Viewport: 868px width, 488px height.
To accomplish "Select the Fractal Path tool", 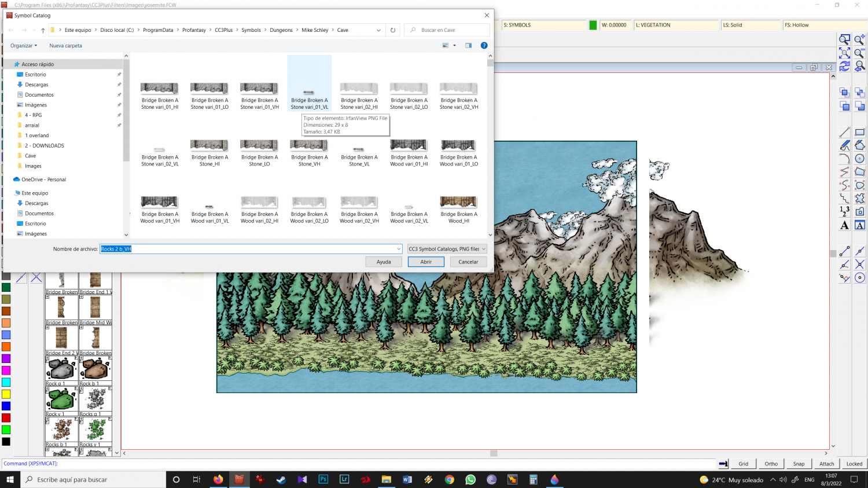I will pos(845,199).
